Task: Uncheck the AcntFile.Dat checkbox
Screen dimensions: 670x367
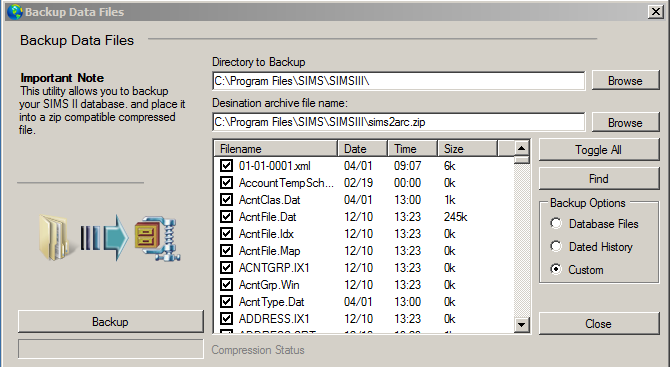Action: (x=226, y=217)
